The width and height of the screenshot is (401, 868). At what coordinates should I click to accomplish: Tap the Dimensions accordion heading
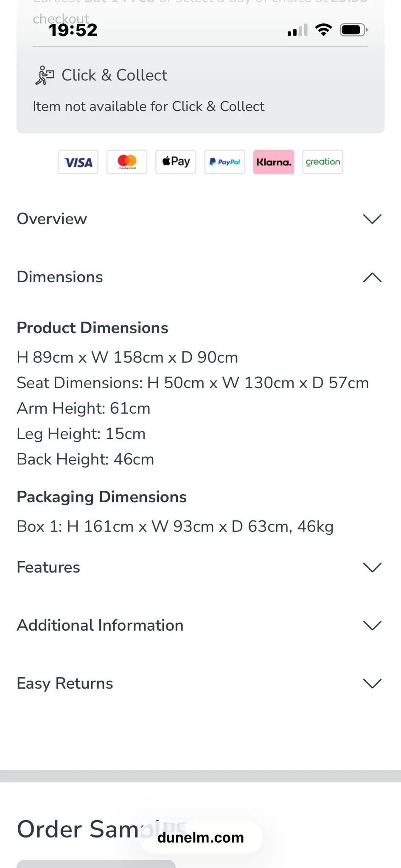[60, 277]
